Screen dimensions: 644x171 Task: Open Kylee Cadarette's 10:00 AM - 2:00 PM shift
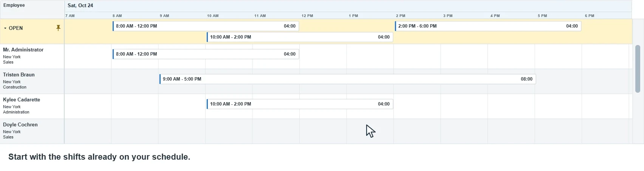click(300, 104)
